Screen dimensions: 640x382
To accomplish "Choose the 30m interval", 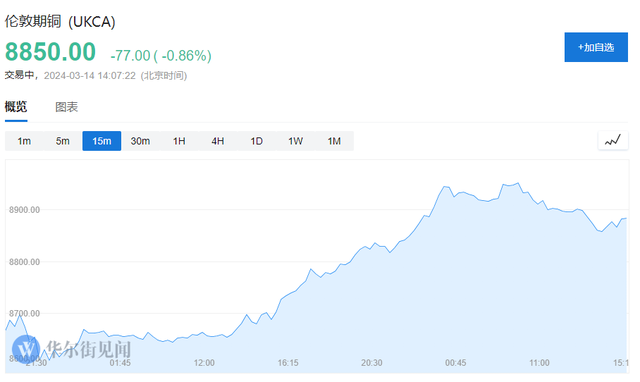I will click(x=140, y=141).
